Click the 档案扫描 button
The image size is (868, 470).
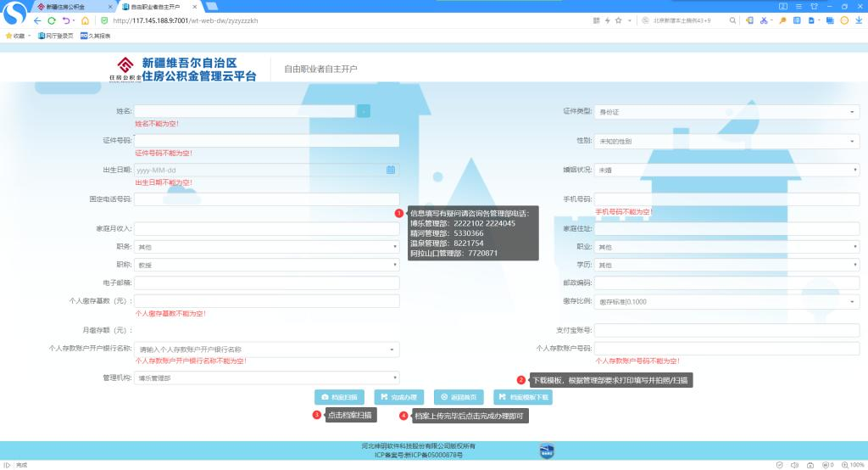[340, 397]
